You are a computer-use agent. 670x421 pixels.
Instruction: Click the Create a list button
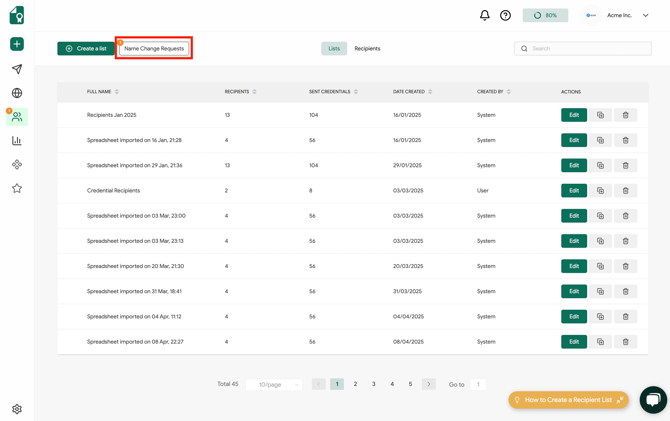tap(86, 48)
